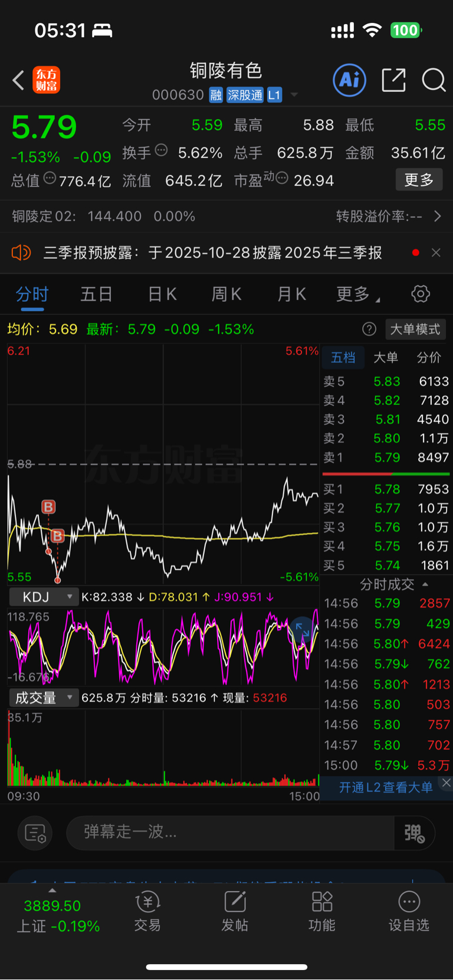Expand the 更多 chart period menu
Viewport: 453px width, 980px height.
(x=357, y=294)
